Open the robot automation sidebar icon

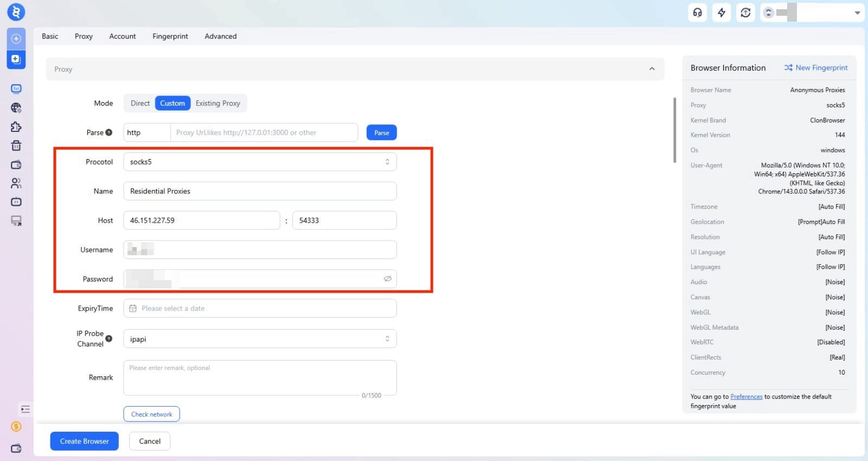pos(16,202)
